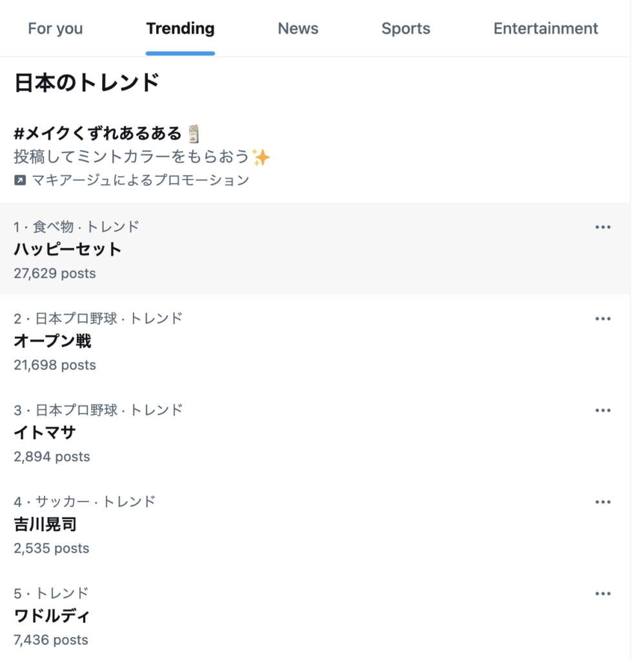View the 吉川晃司 trending topic
The image size is (644, 661).
[x=45, y=525]
